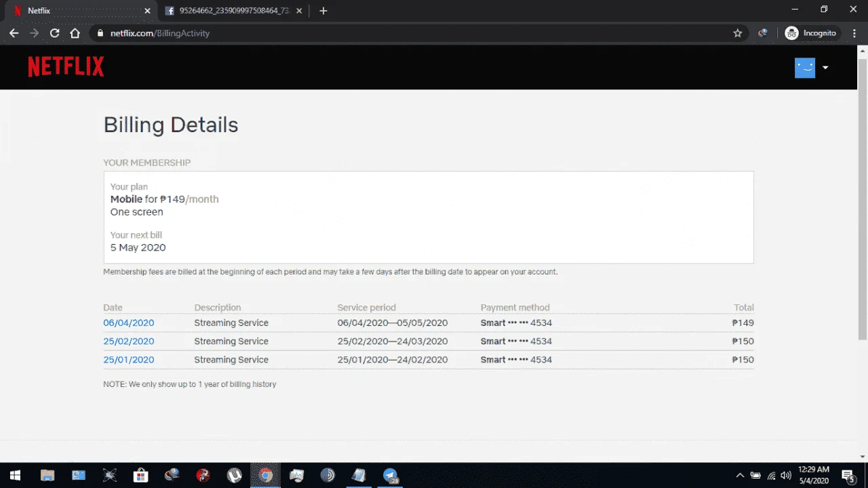Image resolution: width=868 pixels, height=488 pixels.
Task: Open the volume control tray icon
Action: tap(787, 475)
